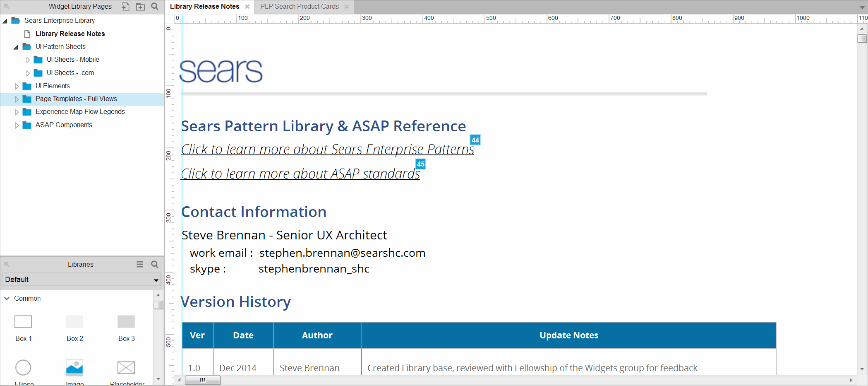Expand the UI Elements folder
The width and height of the screenshot is (868, 386).
point(17,86)
